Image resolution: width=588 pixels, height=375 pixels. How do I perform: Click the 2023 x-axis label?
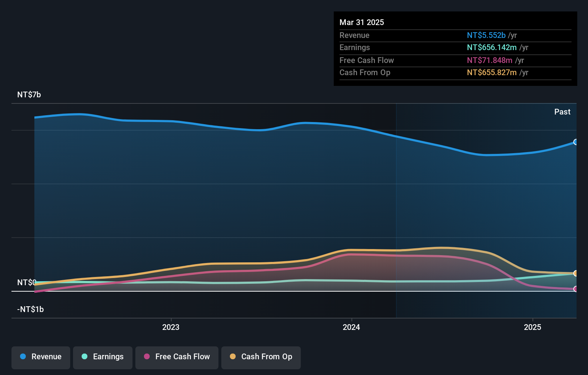171,327
